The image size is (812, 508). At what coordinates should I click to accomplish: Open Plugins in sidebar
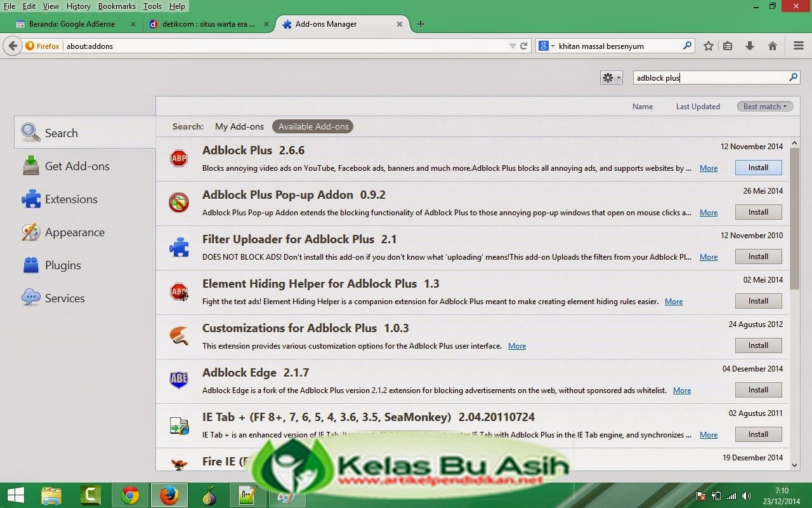(x=85, y=265)
